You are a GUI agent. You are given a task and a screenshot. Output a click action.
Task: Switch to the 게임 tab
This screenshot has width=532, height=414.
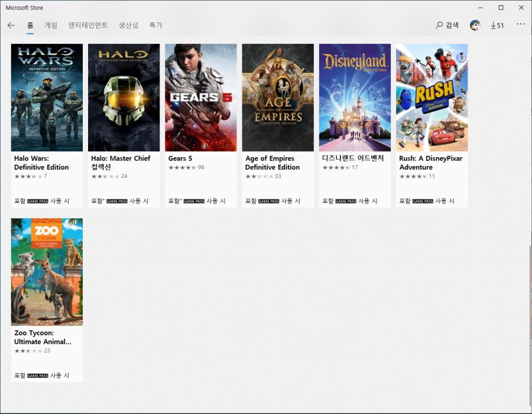coord(51,25)
